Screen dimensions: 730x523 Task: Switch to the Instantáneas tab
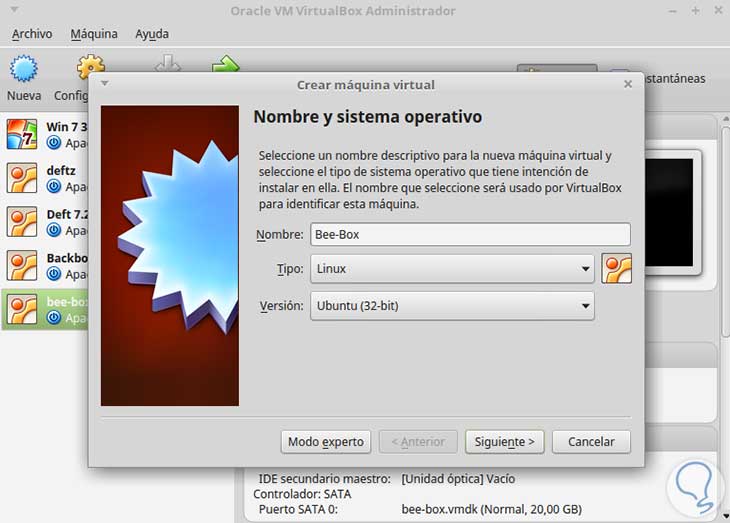pos(676,78)
